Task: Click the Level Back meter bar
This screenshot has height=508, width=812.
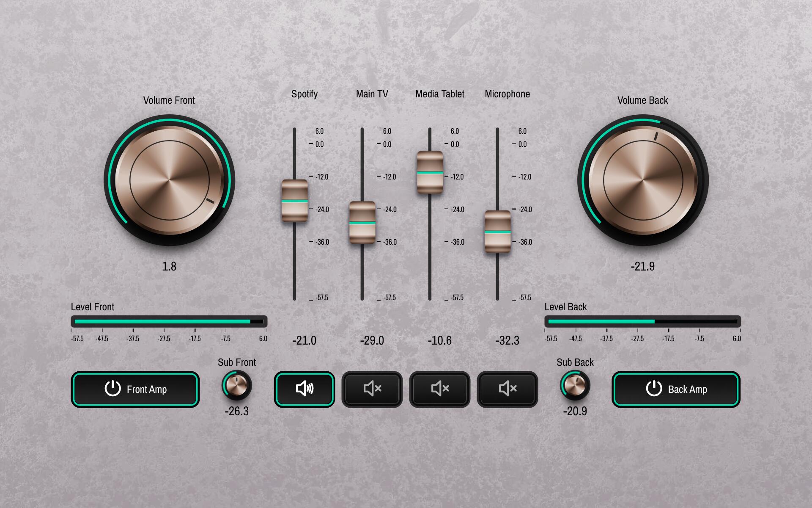Action: [642, 321]
